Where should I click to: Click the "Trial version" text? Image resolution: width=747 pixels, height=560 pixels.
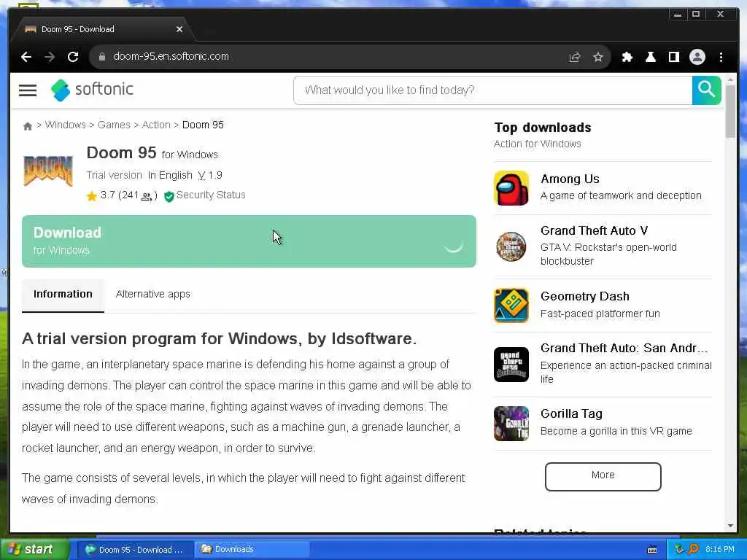pyautogui.click(x=114, y=175)
